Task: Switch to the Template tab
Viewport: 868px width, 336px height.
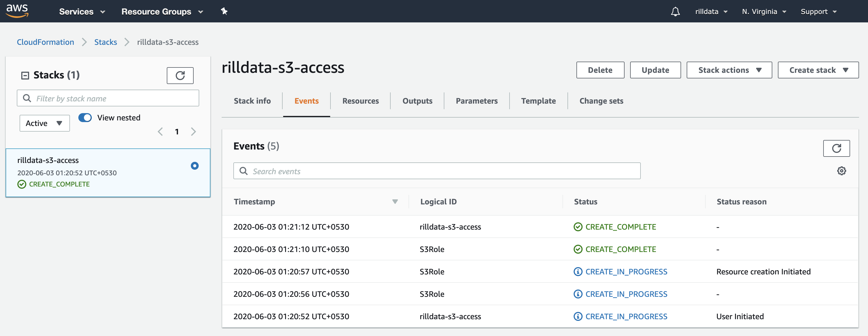Action: (x=538, y=101)
